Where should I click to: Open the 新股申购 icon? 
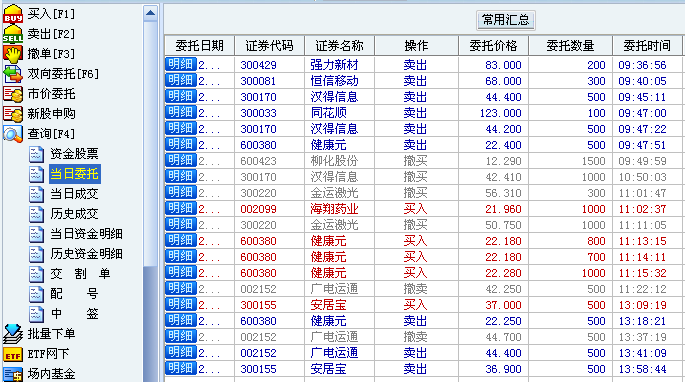[13, 114]
